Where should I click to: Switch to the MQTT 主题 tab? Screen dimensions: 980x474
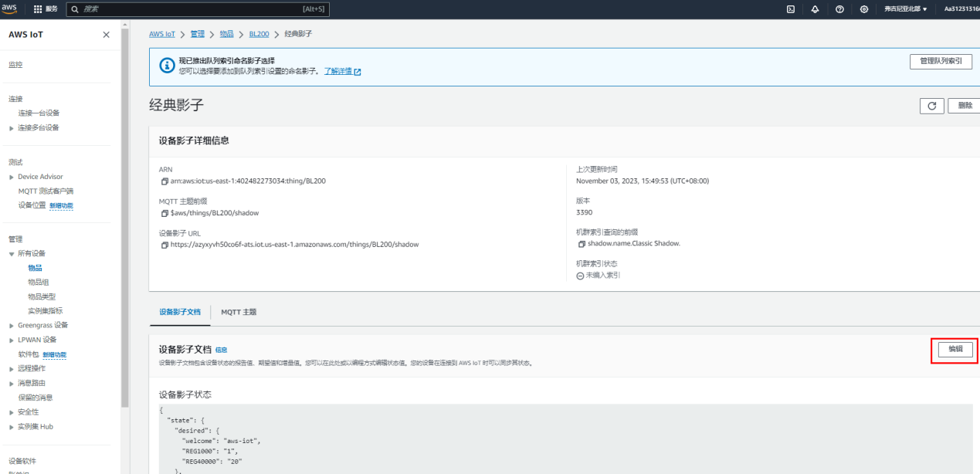click(239, 312)
